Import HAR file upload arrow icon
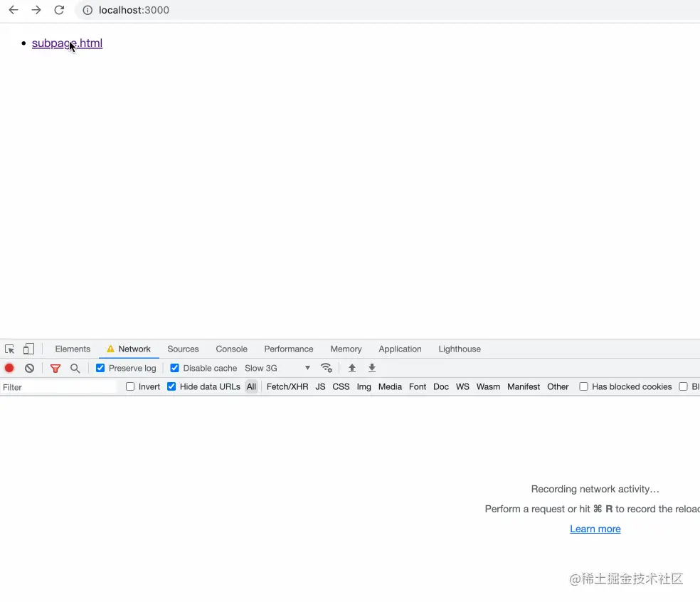Image resolution: width=700 pixels, height=602 pixels. pyautogui.click(x=352, y=368)
